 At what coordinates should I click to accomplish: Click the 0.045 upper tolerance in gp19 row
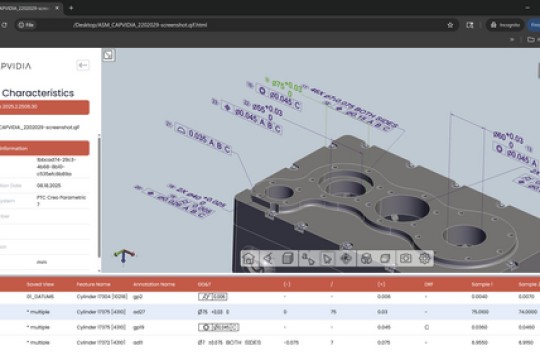click(384, 327)
